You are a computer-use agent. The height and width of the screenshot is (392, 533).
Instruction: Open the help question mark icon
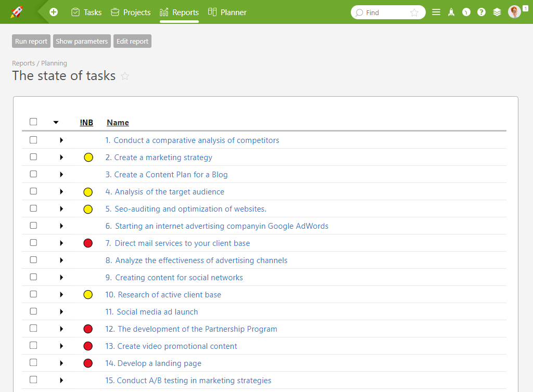click(x=481, y=12)
